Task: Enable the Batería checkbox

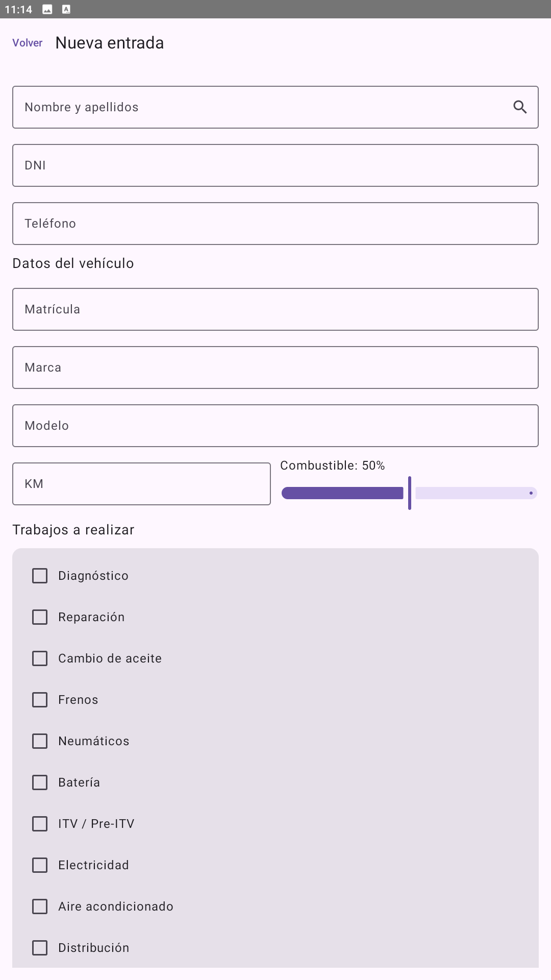Action: click(x=40, y=782)
